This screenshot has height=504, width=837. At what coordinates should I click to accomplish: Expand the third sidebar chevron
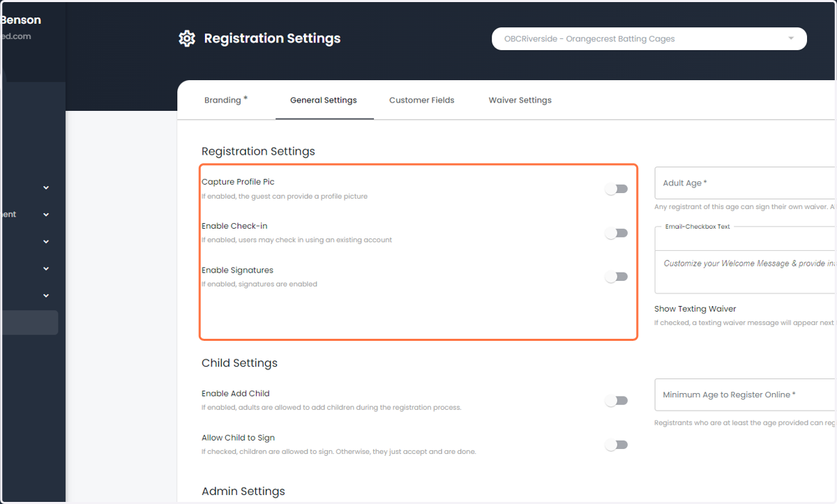tap(46, 242)
